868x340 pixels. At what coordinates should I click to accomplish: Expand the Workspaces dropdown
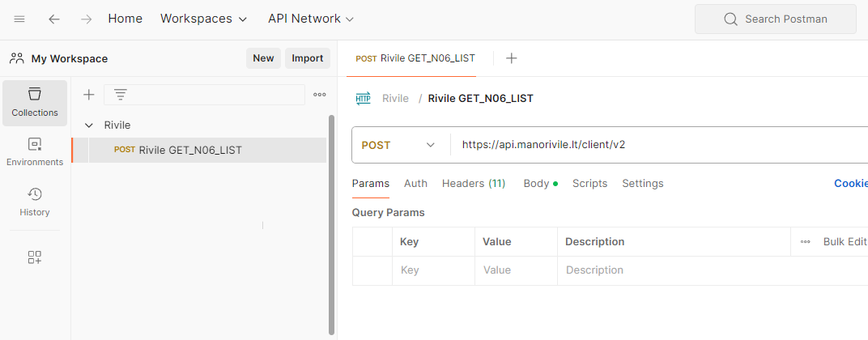203,19
